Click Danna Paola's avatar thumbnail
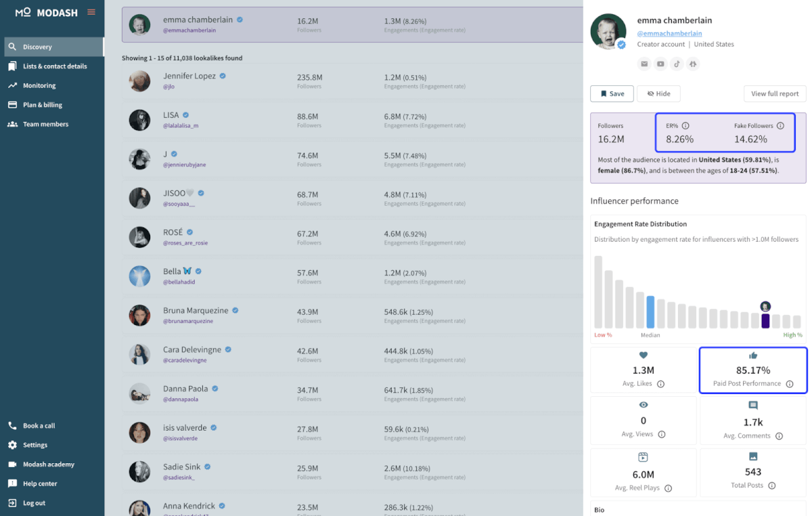This screenshot has width=812, height=516. coord(139,393)
